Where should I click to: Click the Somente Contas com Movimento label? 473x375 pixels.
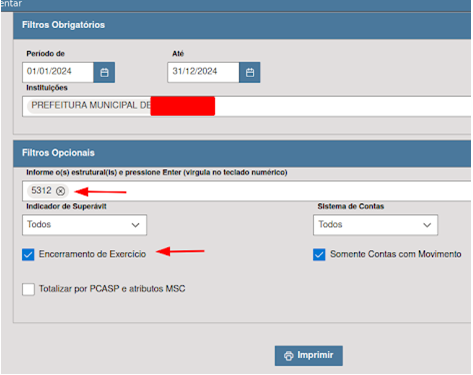[x=396, y=254]
